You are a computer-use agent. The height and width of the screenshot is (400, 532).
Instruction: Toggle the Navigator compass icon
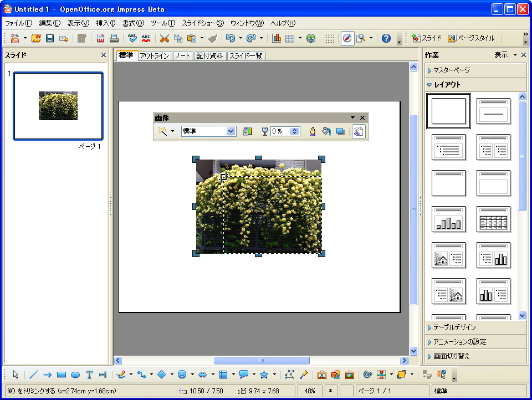(347, 38)
